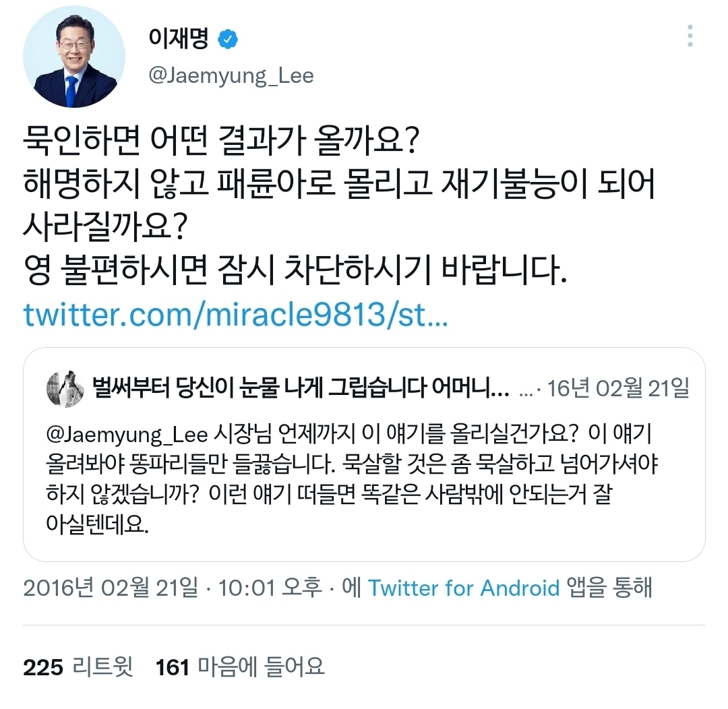Click the tweet line 묵인하면 어떤 결과가 올까요?
The width and height of the screenshot is (728, 709).
point(222,142)
